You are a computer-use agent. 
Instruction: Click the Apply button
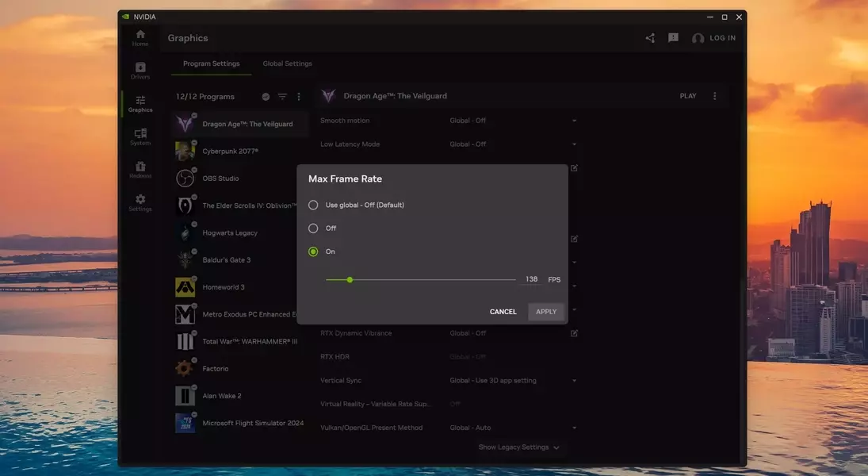click(546, 312)
